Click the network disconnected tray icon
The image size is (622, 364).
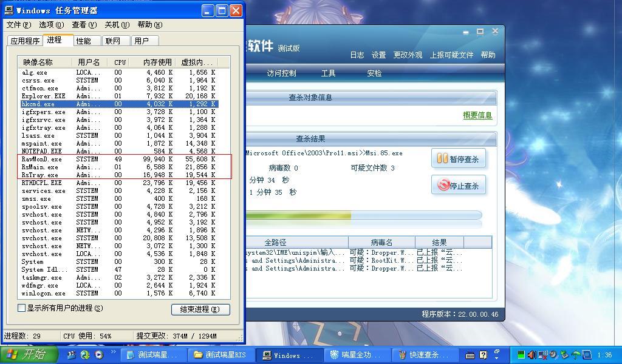tap(543, 355)
